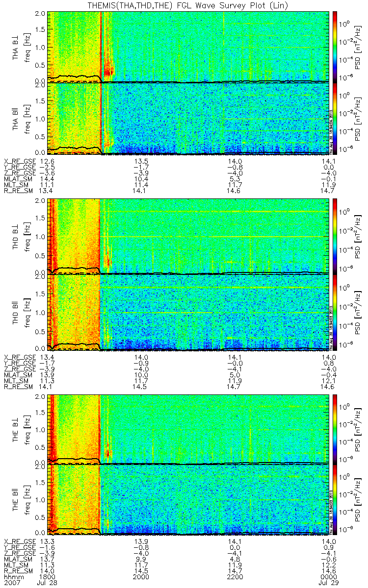Viewport: 368px width, 588px height.
Task: Click the MLAT_SM value '14.4'
Action: coord(46,180)
